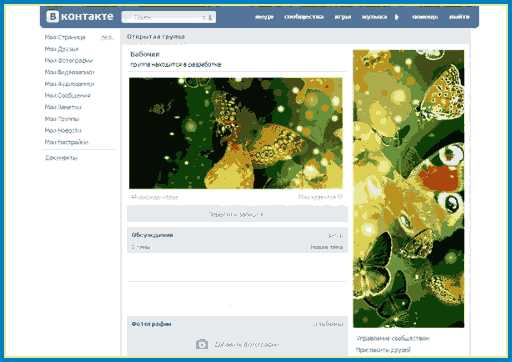Click Добавить фотографии link

click(x=246, y=345)
